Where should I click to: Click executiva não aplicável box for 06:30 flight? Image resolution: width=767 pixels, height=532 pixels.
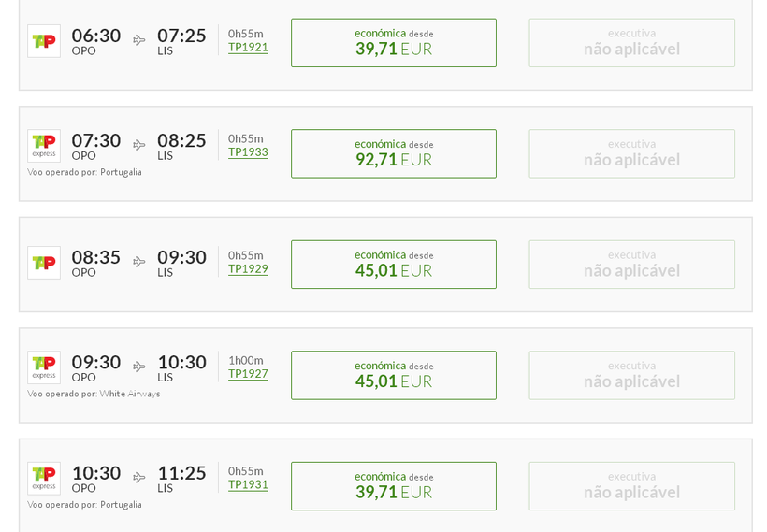(631, 43)
